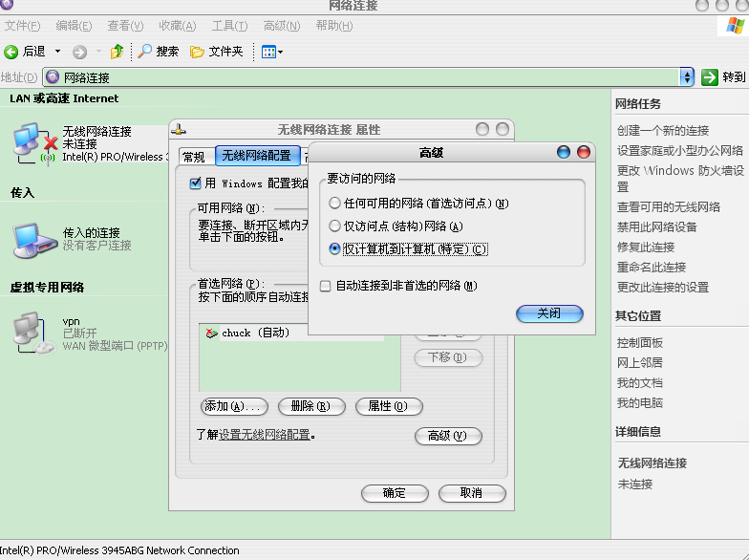Click the 搜索 magnifier toolbar button
This screenshot has height=560, width=749.
pos(159,52)
